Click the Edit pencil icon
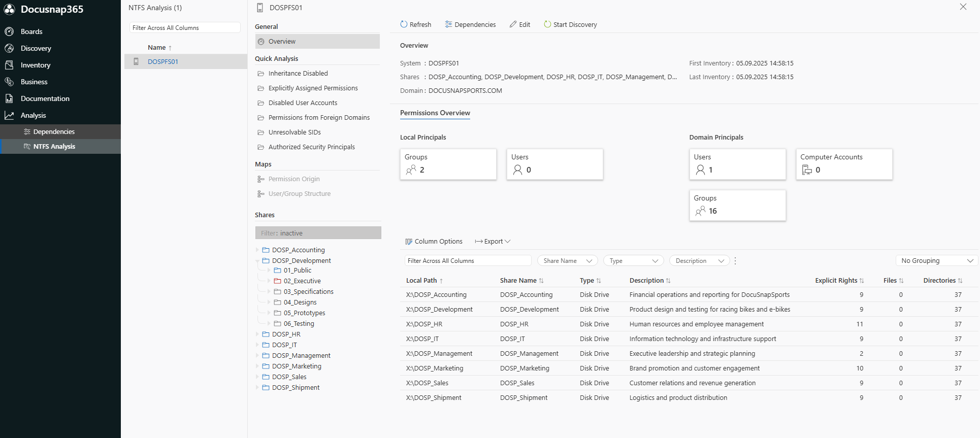Image resolution: width=980 pixels, height=438 pixels. click(x=513, y=24)
